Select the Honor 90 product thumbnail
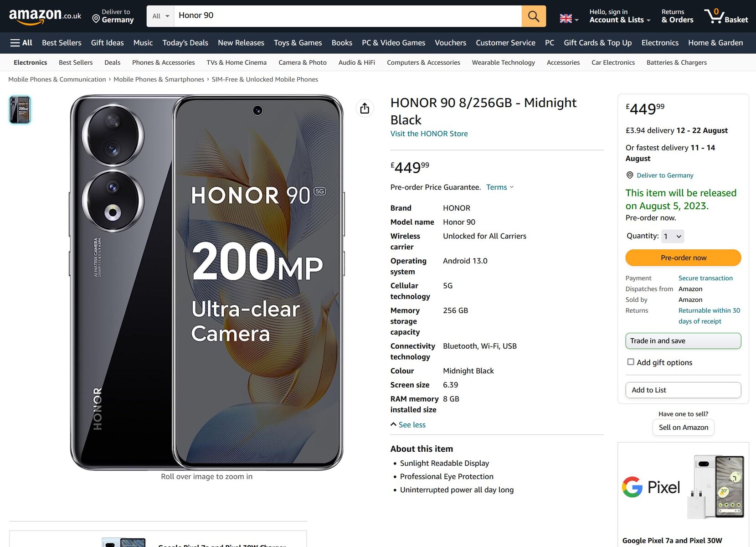This screenshot has height=547, width=756. [20, 110]
